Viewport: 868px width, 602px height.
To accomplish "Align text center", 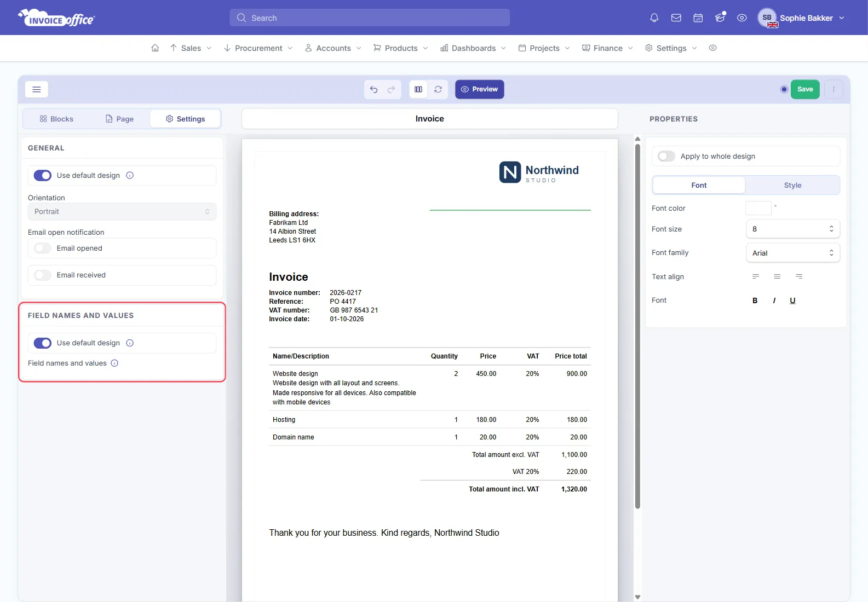I will pos(777,276).
